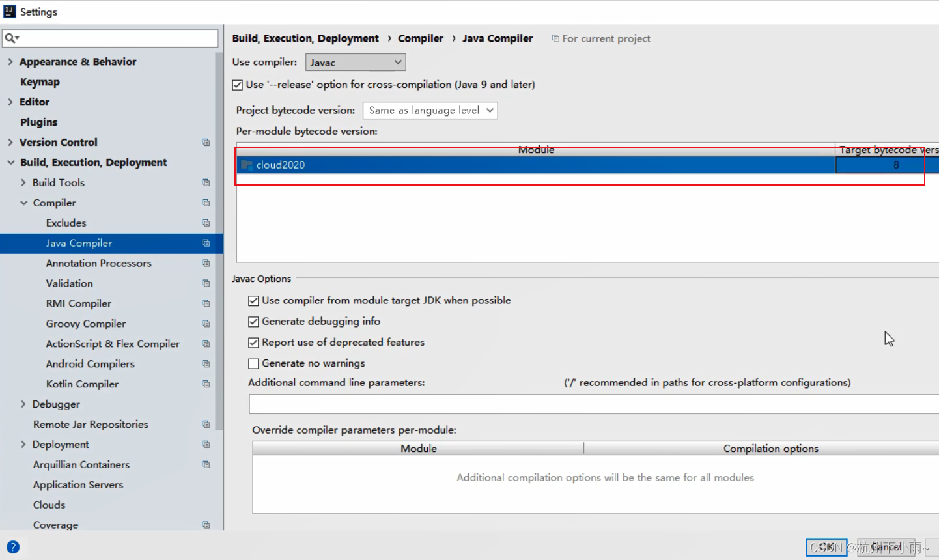The height and width of the screenshot is (560, 939).
Task: Select Android Compilers in the tree
Action: pyautogui.click(x=90, y=364)
